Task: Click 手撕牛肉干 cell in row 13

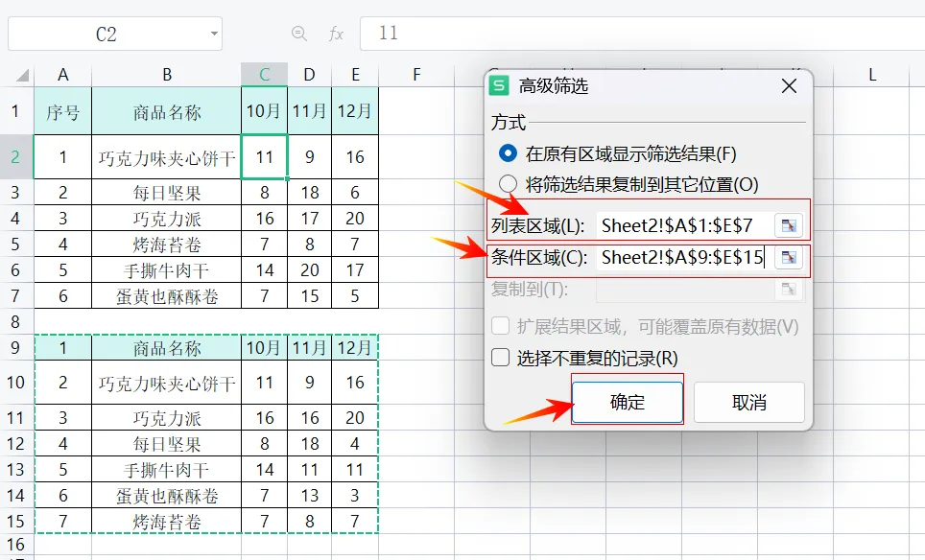Action: [x=166, y=469]
